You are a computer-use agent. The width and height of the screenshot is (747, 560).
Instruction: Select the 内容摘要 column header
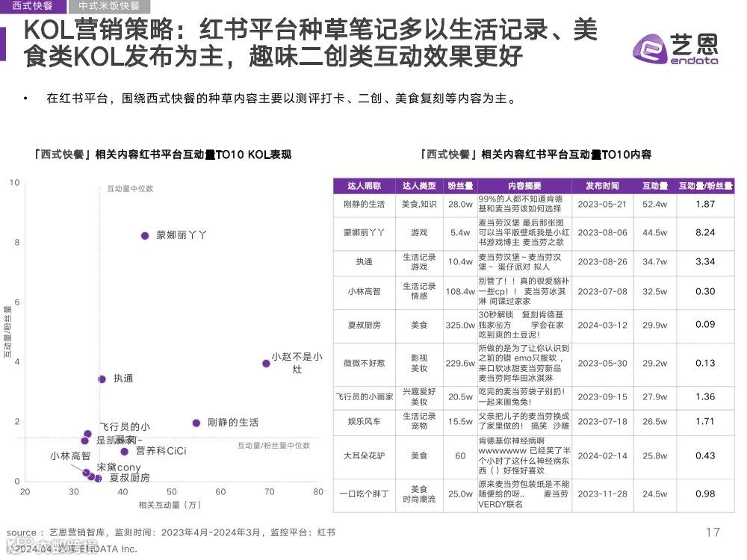click(524, 186)
